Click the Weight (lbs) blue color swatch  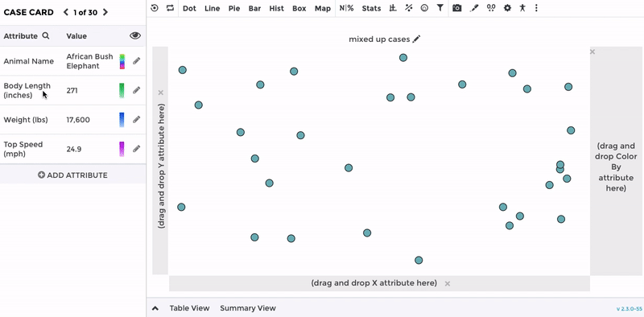point(122,120)
